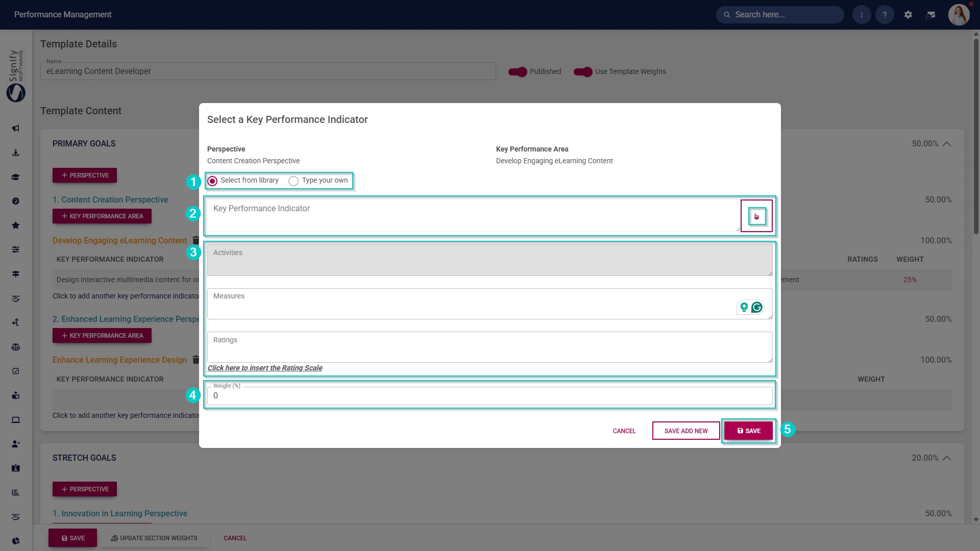Click 'Click here to insert the Rating Scale'

[x=265, y=368]
